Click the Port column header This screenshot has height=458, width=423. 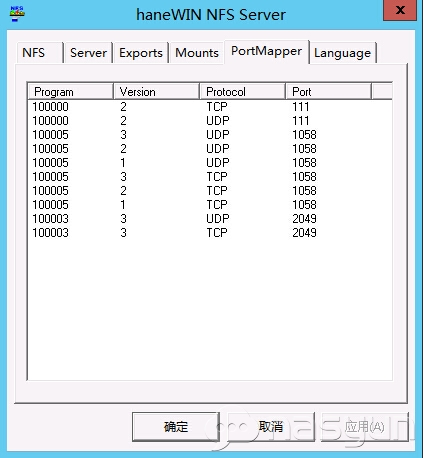coord(328,91)
